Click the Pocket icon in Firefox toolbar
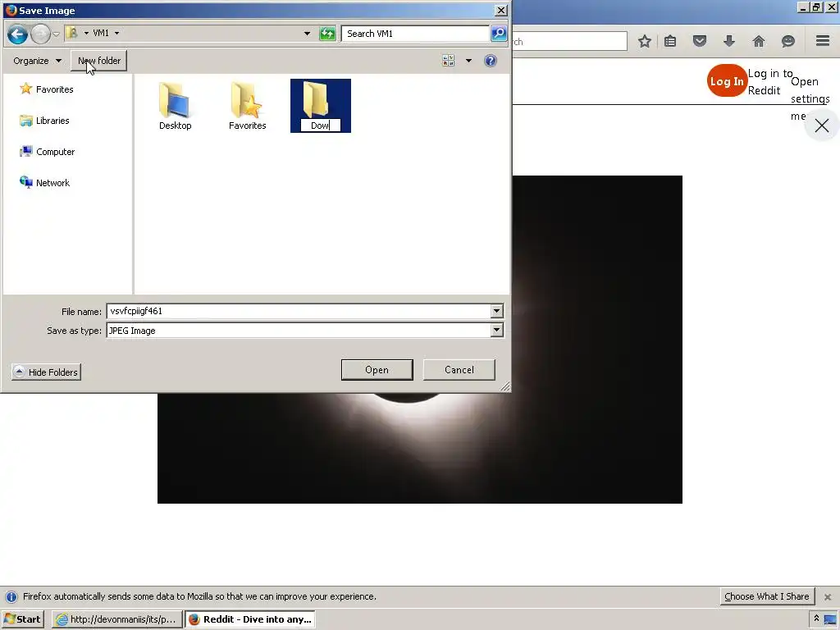The width and height of the screenshot is (840, 630). tap(700, 41)
